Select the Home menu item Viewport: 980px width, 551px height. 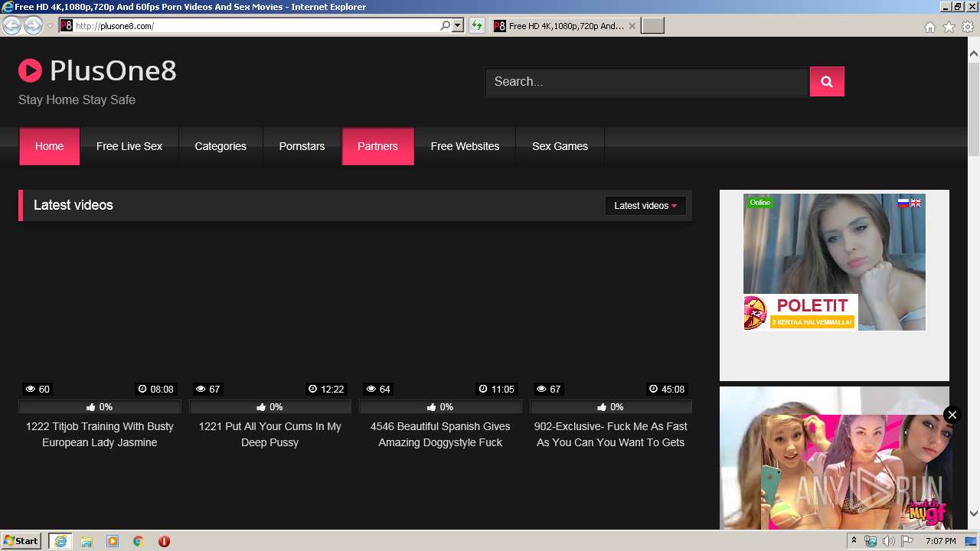click(x=49, y=146)
